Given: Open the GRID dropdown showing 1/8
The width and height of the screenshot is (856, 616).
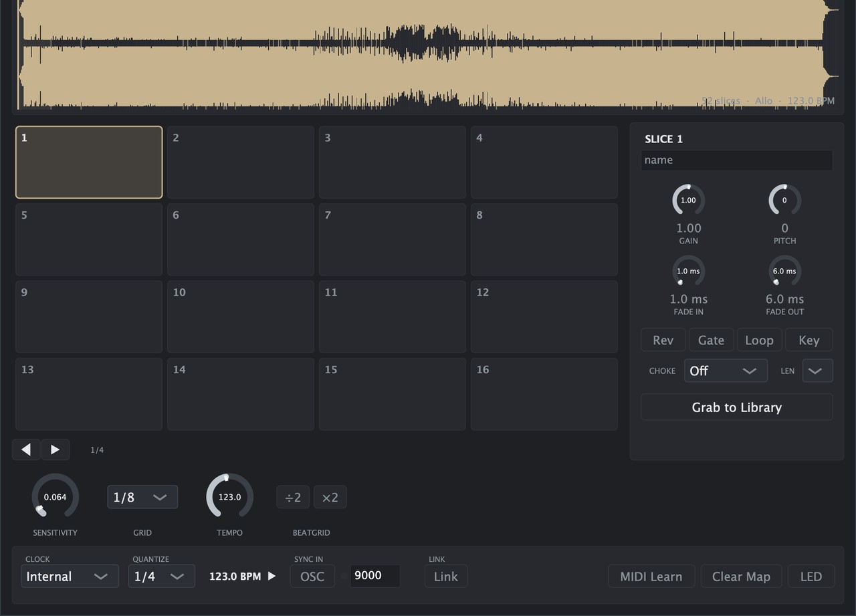Looking at the screenshot, I should click(x=142, y=497).
